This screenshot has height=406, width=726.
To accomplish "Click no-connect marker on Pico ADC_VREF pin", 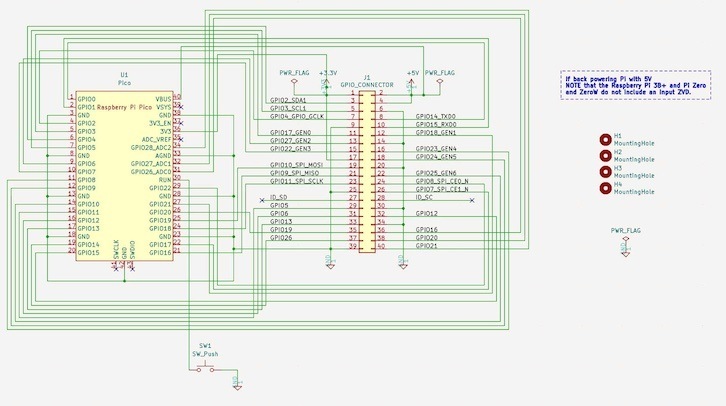I will [x=181, y=139].
